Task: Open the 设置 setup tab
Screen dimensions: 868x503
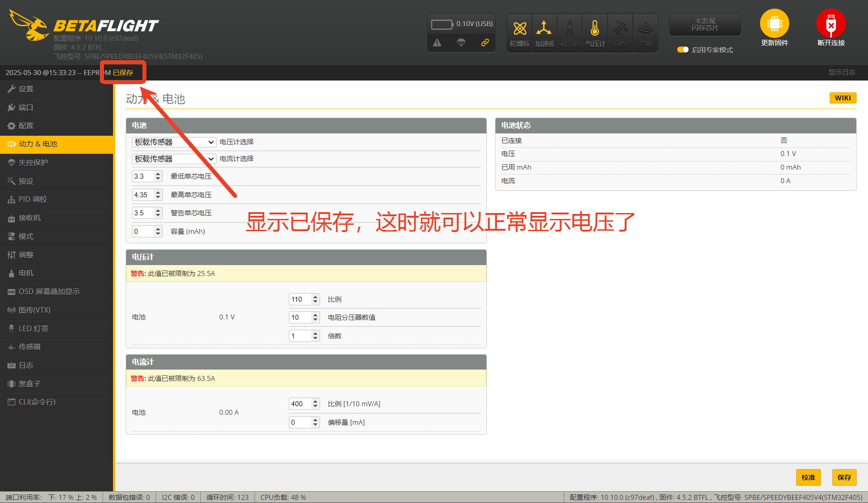Action: 57,89
